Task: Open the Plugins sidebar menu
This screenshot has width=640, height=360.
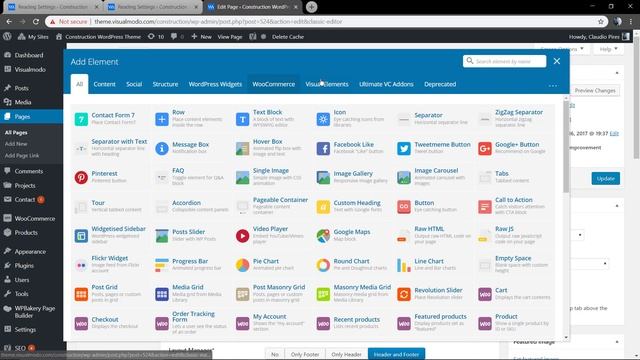Action: (24, 265)
